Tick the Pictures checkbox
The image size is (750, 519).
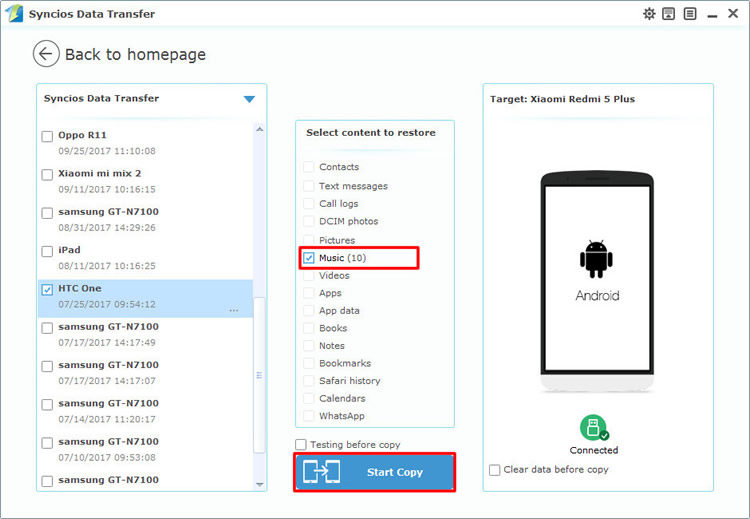point(309,240)
